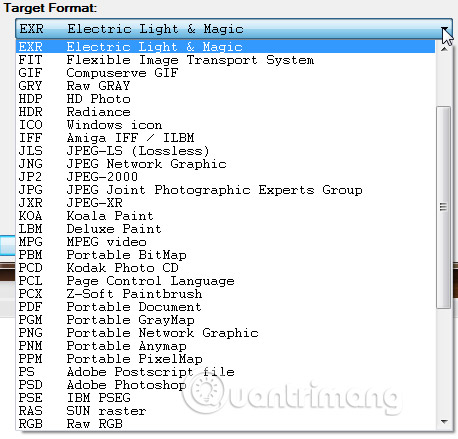
Task: Choose PDF Portable Document format
Action: click(x=226, y=307)
